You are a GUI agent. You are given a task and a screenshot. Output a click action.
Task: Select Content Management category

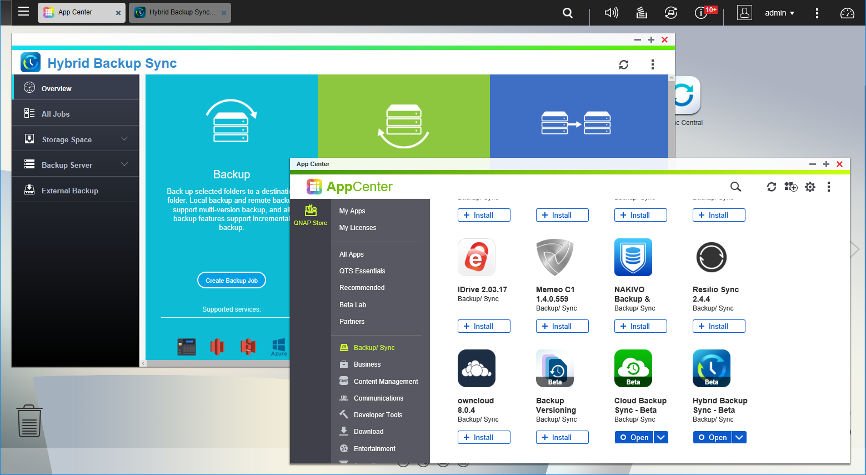point(378,381)
